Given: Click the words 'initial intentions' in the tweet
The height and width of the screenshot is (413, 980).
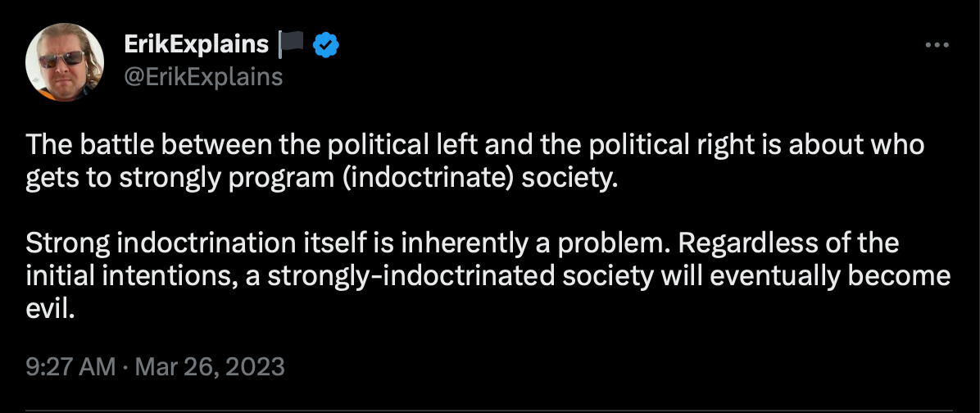Looking at the screenshot, I should 129,275.
